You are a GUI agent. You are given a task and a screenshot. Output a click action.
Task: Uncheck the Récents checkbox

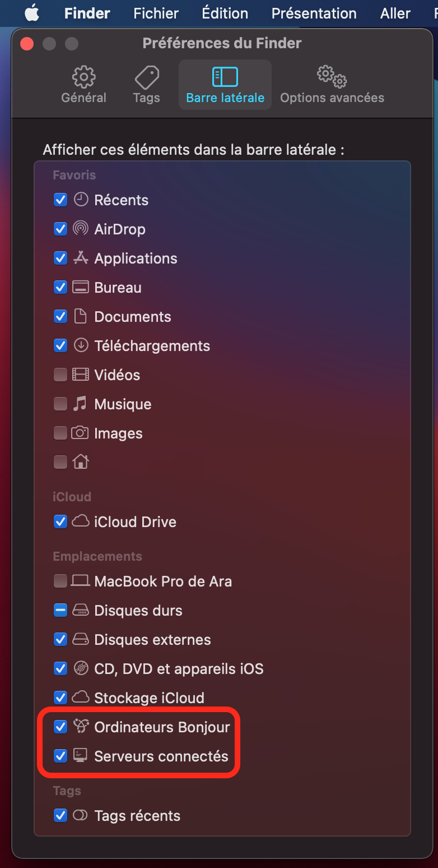(60, 200)
